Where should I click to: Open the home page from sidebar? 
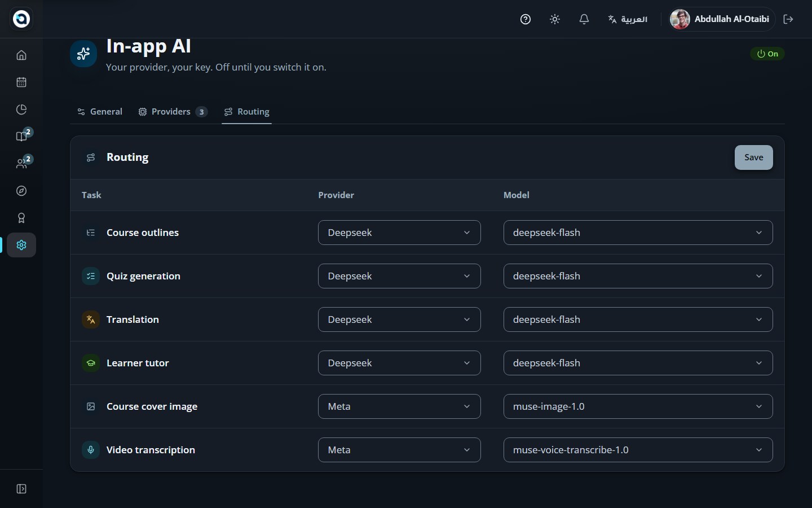click(x=21, y=55)
